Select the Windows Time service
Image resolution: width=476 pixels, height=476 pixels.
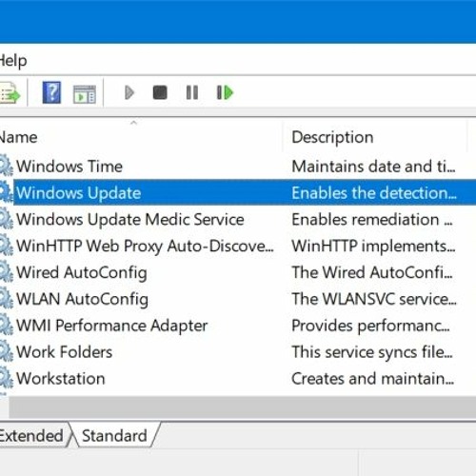69,167
